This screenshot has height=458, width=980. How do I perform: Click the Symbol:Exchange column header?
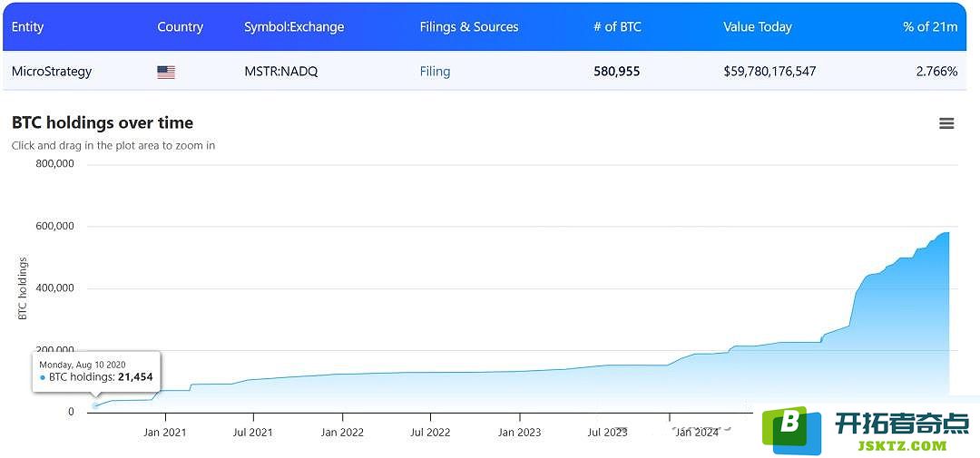[x=294, y=27]
